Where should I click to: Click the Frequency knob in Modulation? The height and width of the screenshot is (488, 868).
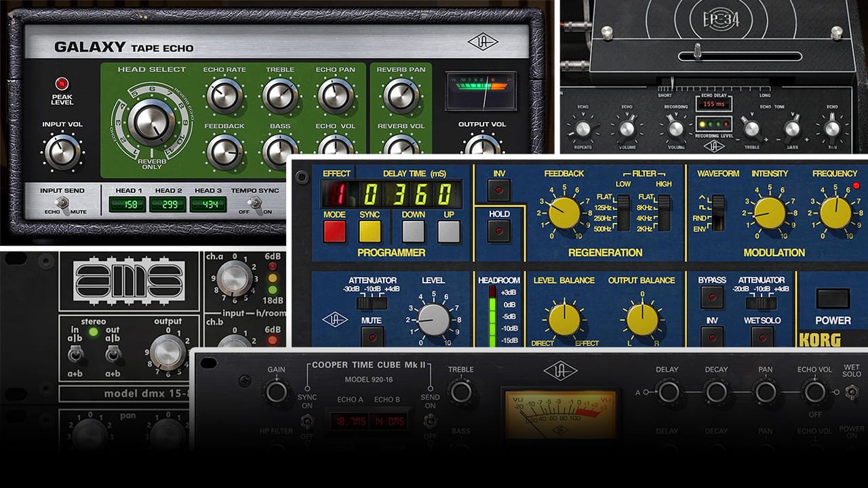click(835, 212)
